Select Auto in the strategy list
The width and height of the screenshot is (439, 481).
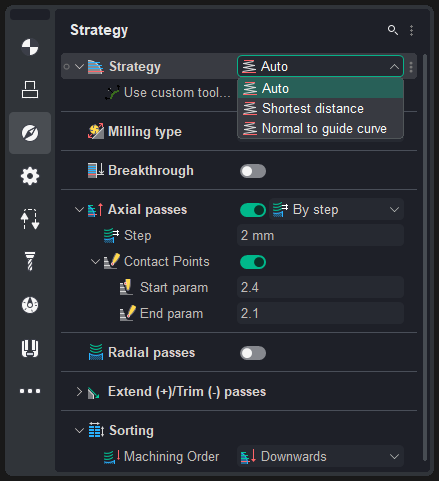point(320,89)
